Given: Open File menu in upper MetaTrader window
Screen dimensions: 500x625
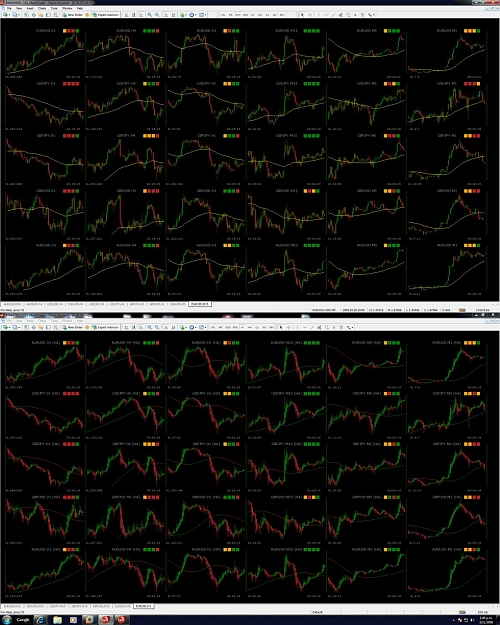Looking at the screenshot, I should [x=9, y=8].
